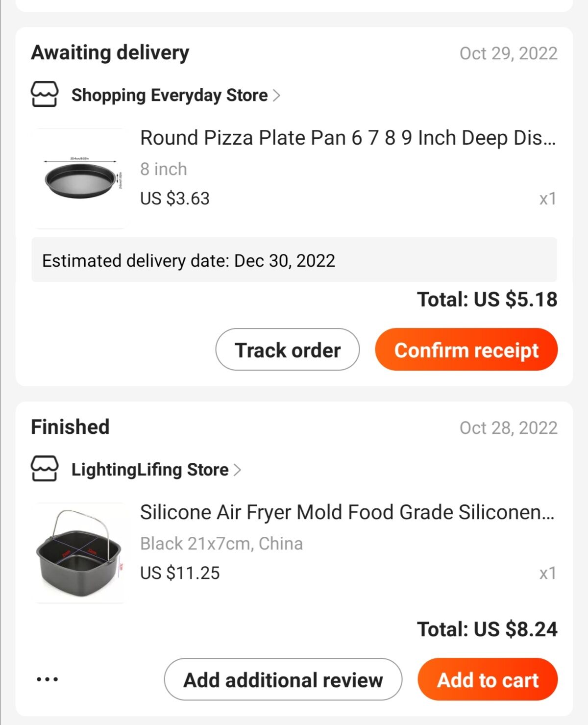This screenshot has height=725, width=588.
Task: Tap the Finished order status heading
Action: (x=70, y=426)
